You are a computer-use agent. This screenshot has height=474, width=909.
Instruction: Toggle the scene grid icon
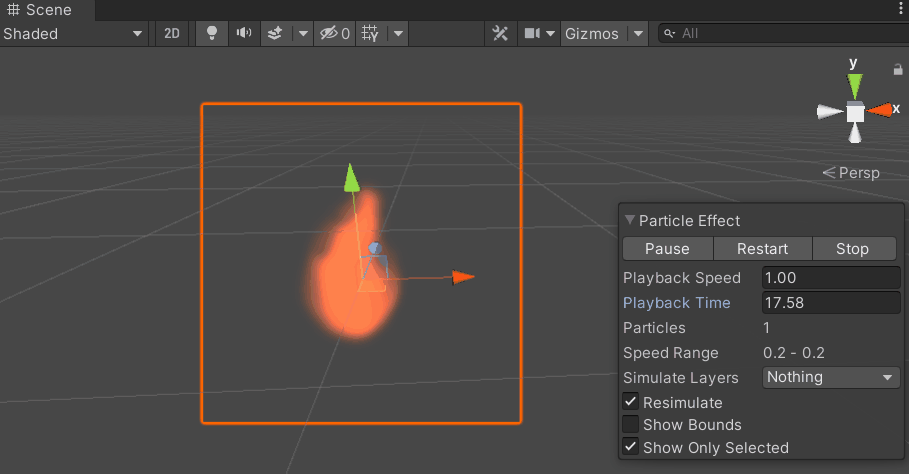(370, 34)
